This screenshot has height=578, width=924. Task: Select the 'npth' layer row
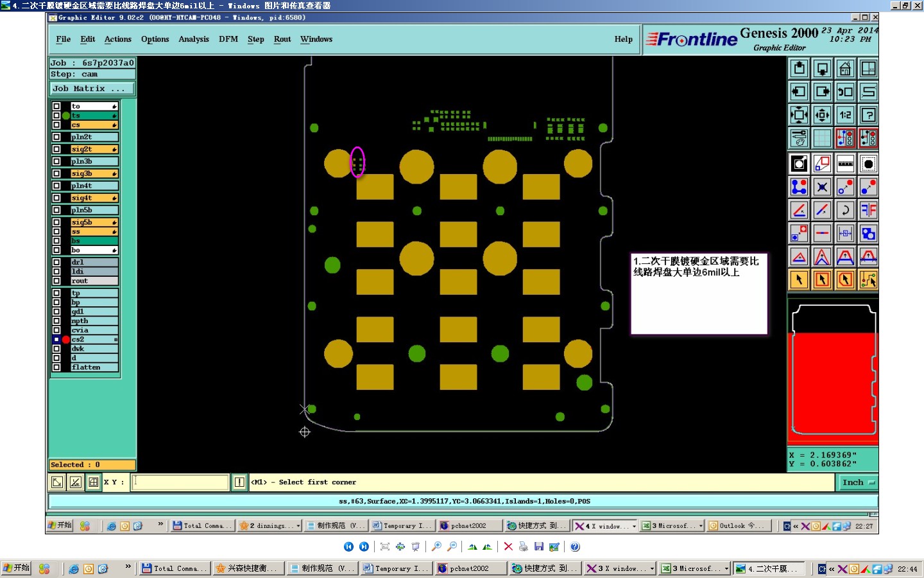click(x=94, y=321)
